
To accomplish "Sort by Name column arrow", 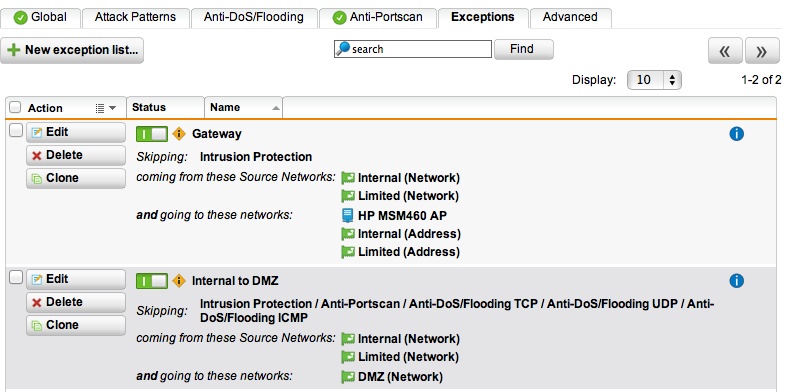I will pos(275,108).
